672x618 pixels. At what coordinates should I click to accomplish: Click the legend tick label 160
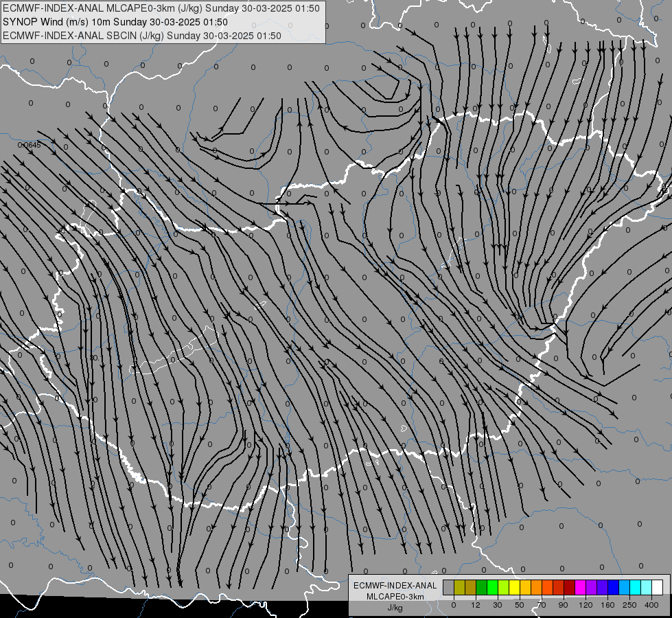click(607, 605)
